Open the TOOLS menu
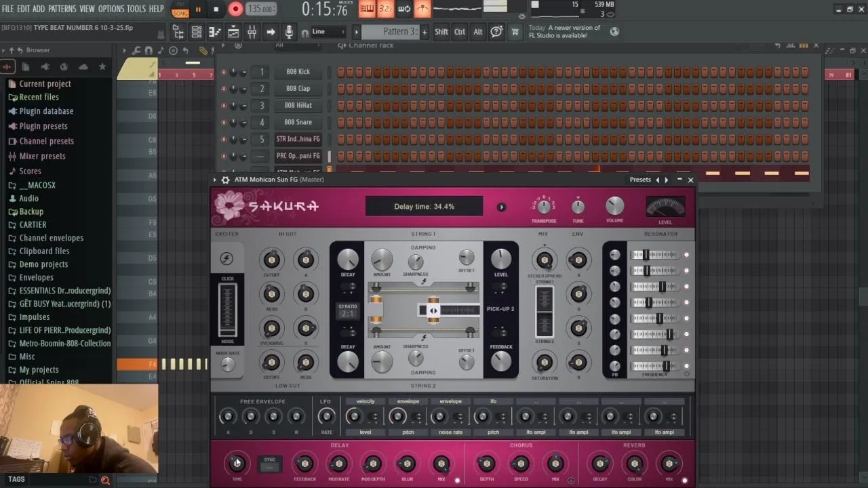The height and width of the screenshot is (488, 868). click(136, 9)
